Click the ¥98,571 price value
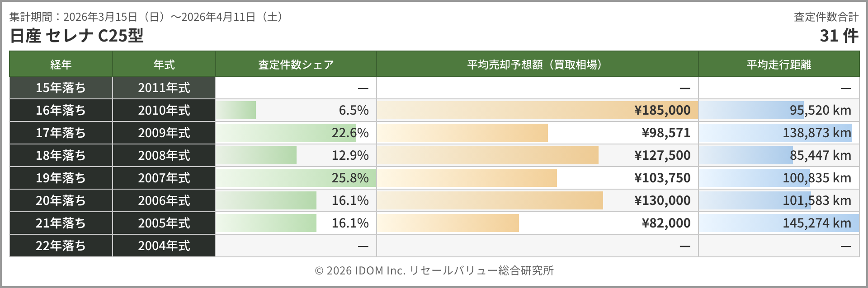Viewport: 868px width, 288px height. 666,133
